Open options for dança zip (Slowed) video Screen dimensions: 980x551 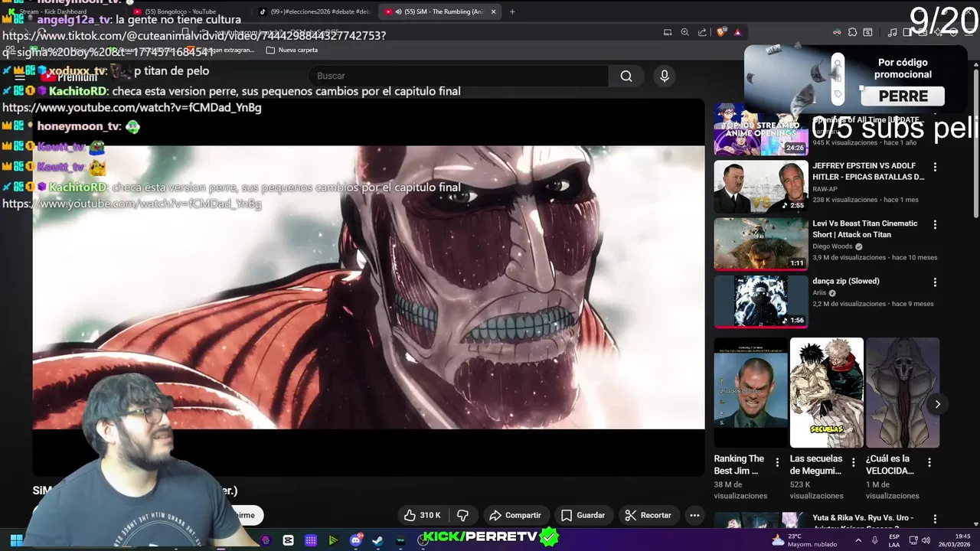(935, 282)
